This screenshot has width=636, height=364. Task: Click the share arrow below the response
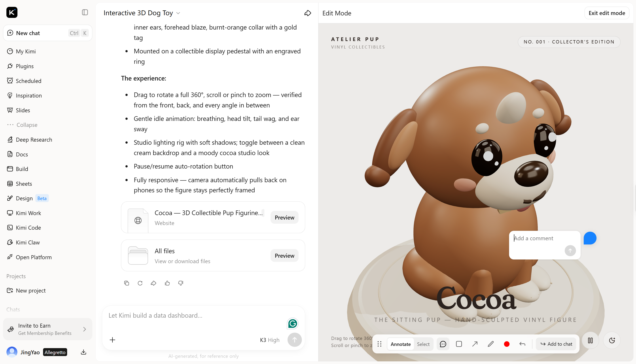tap(154, 283)
